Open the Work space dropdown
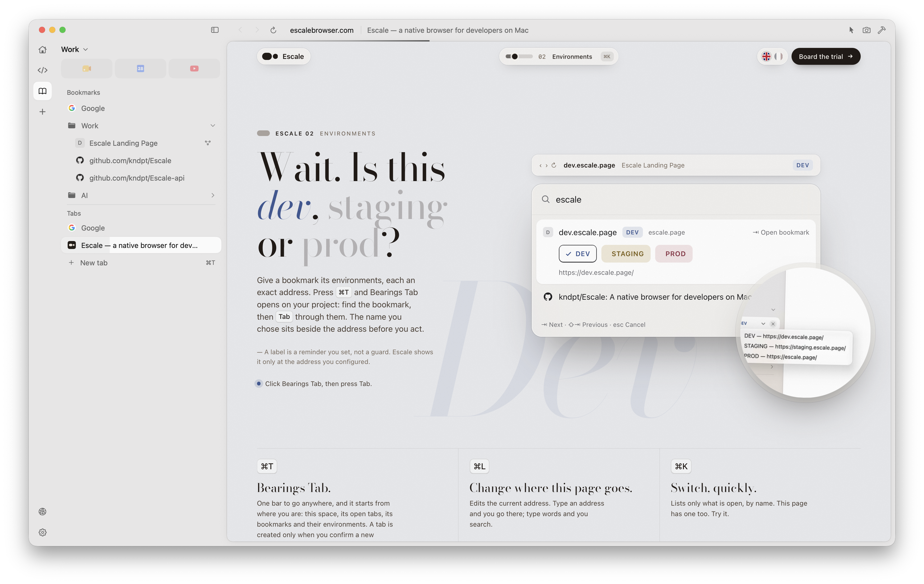 [75, 49]
